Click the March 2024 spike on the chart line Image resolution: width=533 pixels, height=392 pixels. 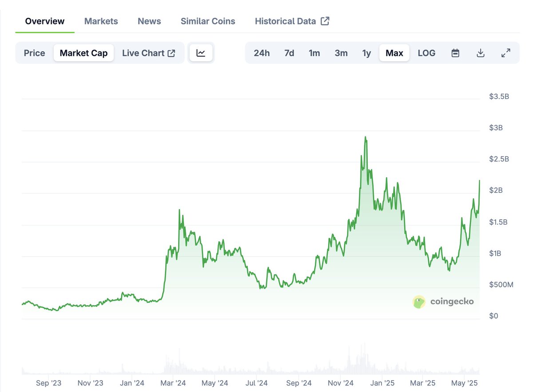(179, 210)
